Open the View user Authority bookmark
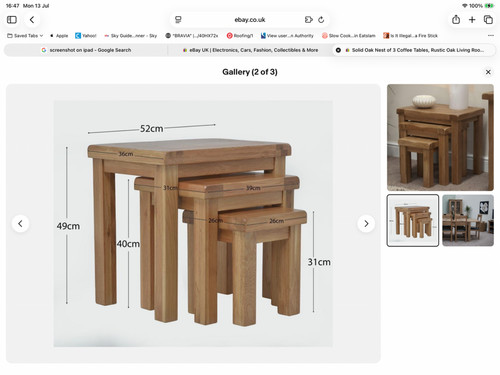500x375 pixels. 287,36
